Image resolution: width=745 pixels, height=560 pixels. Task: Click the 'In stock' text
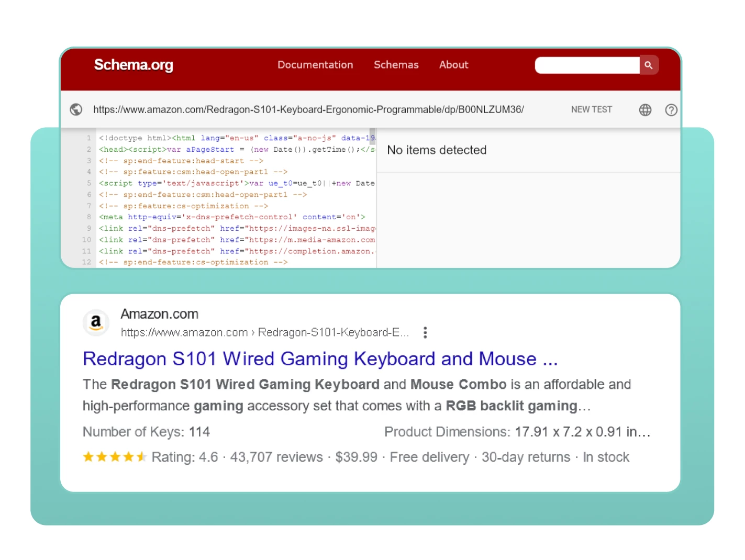coord(606,457)
